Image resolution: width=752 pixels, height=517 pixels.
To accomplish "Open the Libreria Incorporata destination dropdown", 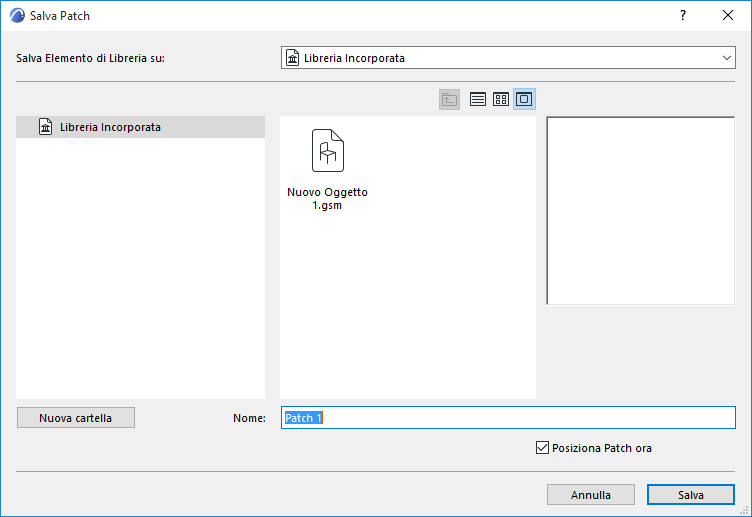I will (x=508, y=58).
